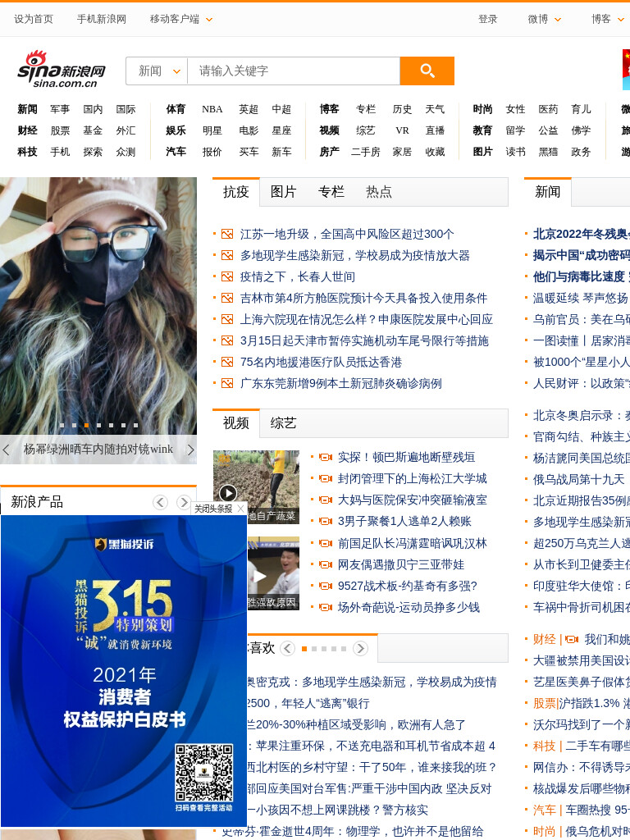
Task: Click video icon beside 实探！顿巴斯遍地断壁残垣
Action: [325, 457]
